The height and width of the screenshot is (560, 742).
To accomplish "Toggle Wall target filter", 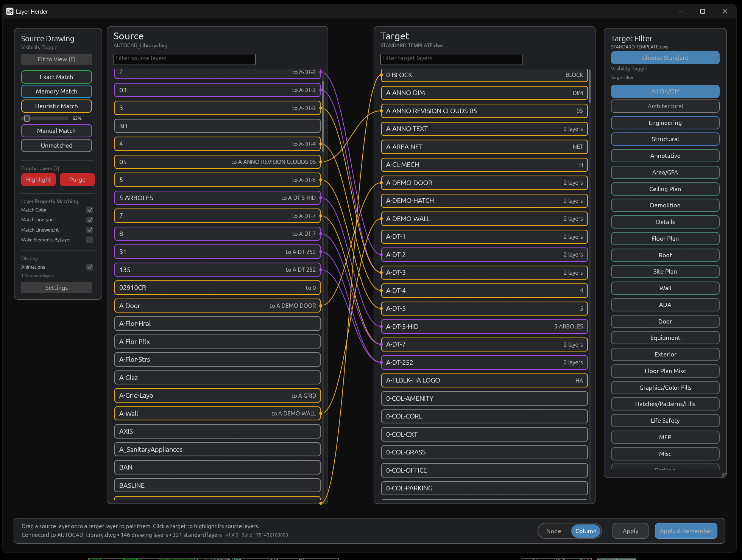I will pyautogui.click(x=665, y=288).
